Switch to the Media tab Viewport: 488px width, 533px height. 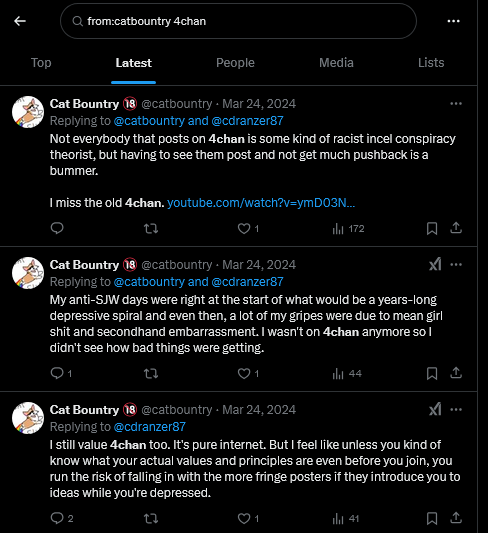336,63
